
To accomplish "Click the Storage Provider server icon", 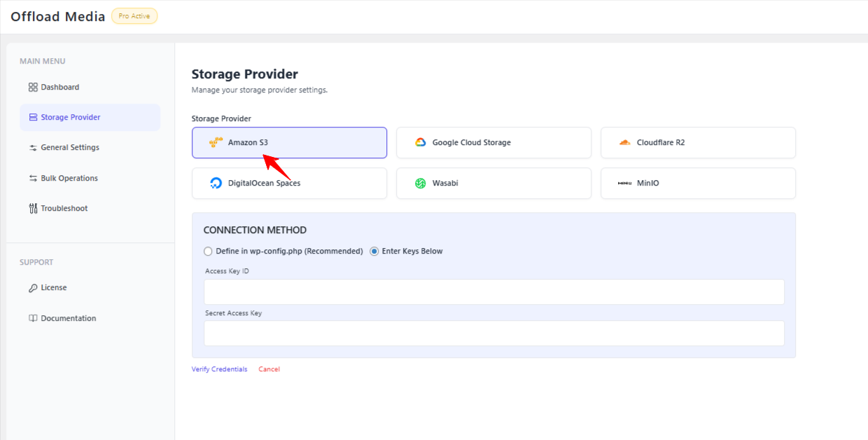I will click(x=33, y=118).
